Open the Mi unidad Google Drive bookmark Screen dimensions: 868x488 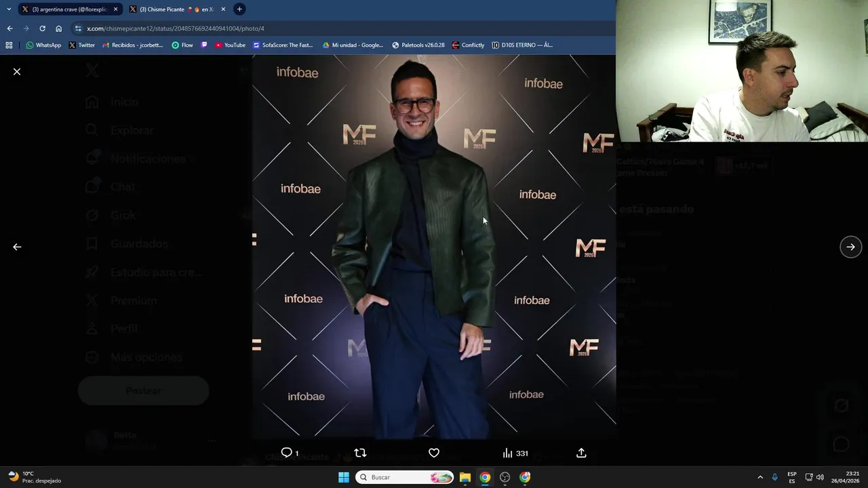[353, 45]
